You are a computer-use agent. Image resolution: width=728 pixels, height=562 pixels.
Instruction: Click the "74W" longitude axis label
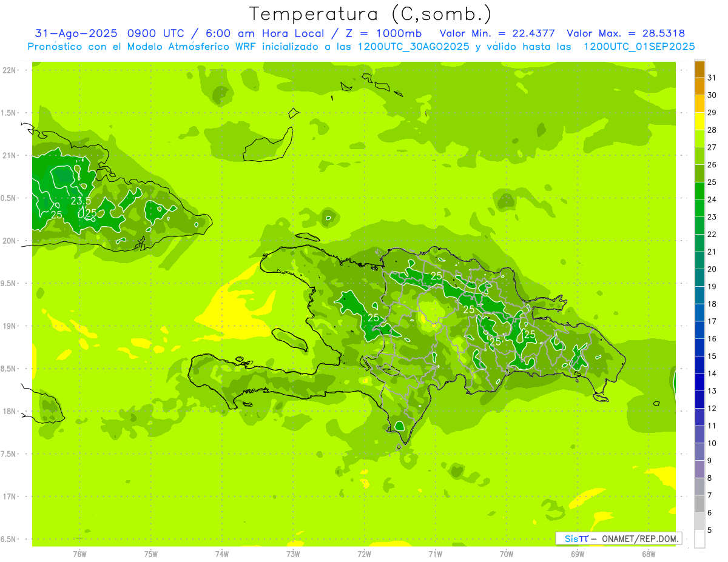click(x=222, y=554)
